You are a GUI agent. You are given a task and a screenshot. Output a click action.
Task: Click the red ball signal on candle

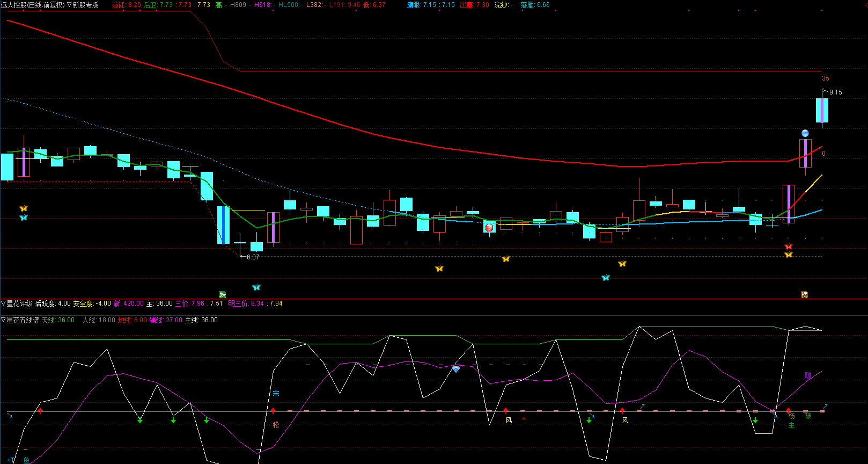click(x=489, y=228)
